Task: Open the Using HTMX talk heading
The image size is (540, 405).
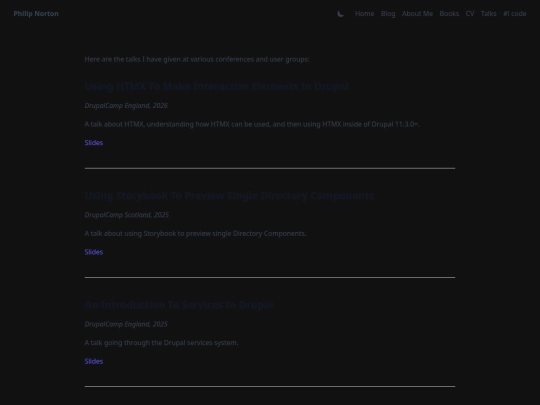Action: click(217, 86)
